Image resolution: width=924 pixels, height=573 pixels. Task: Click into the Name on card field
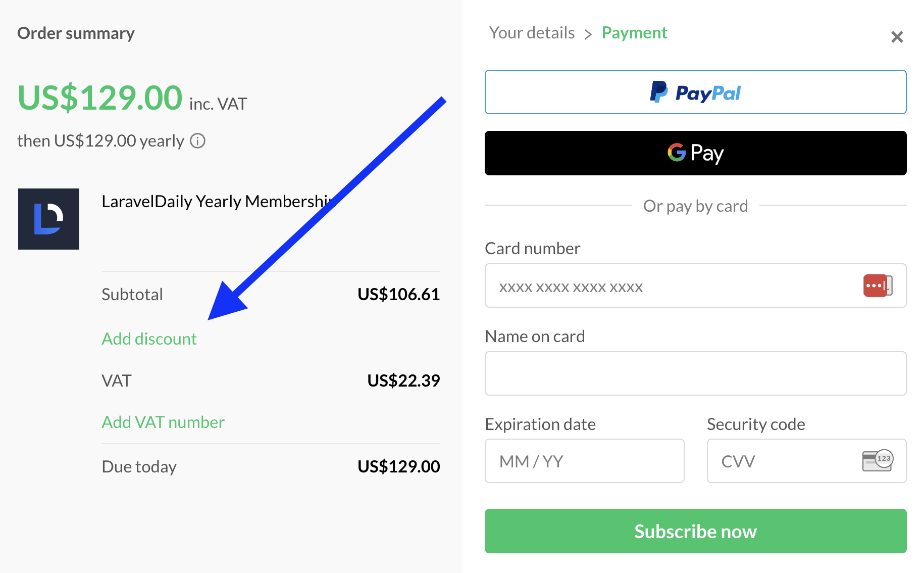pos(695,373)
